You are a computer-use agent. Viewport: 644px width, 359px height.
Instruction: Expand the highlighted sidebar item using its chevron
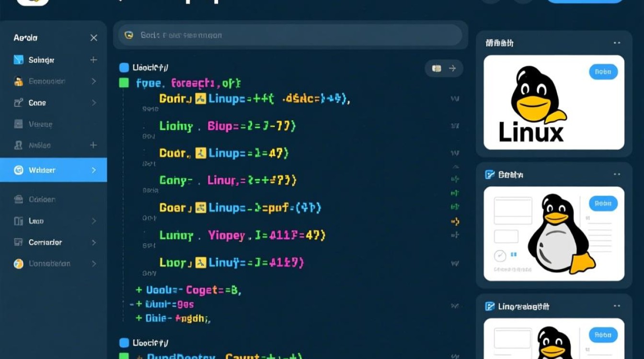[93, 170]
